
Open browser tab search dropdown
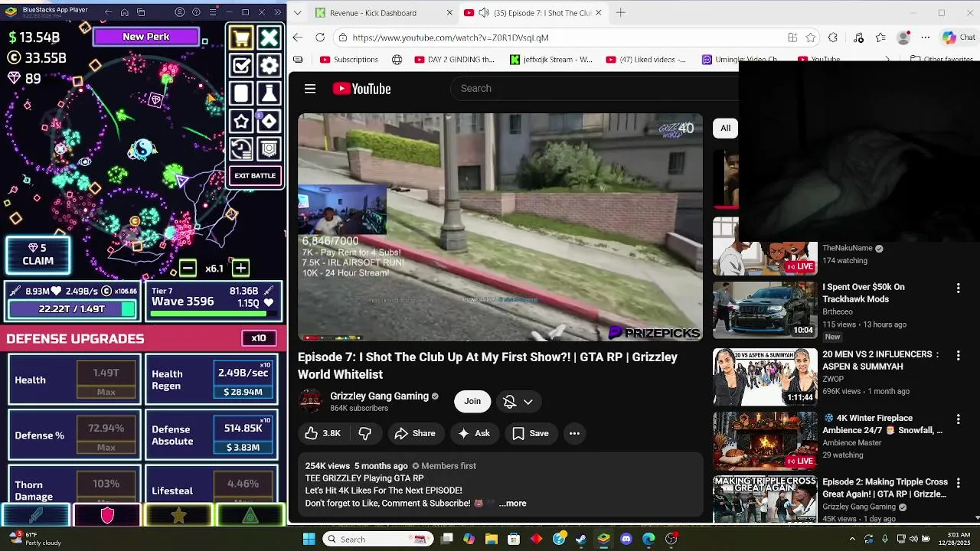click(297, 13)
